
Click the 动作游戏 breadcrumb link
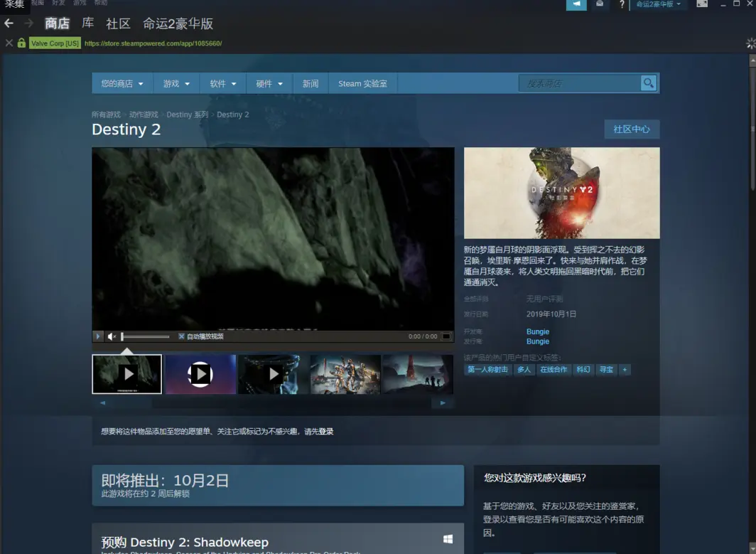[x=144, y=114]
